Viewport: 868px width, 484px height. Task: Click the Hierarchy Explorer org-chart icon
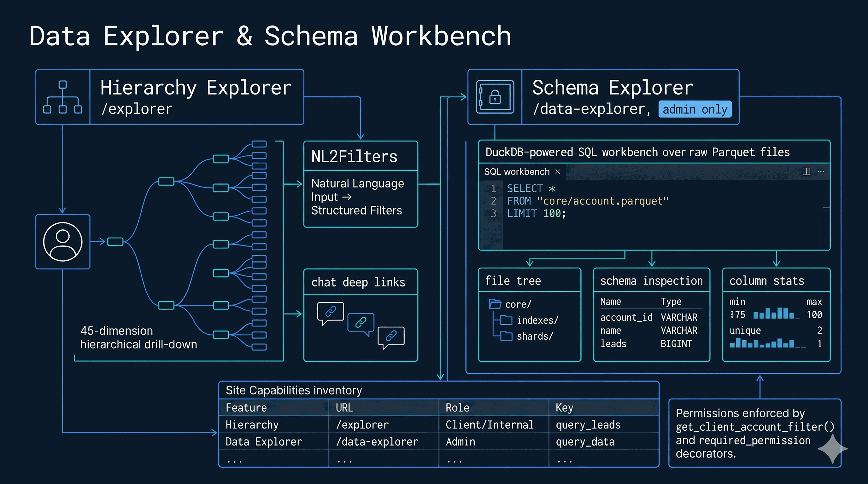63,97
